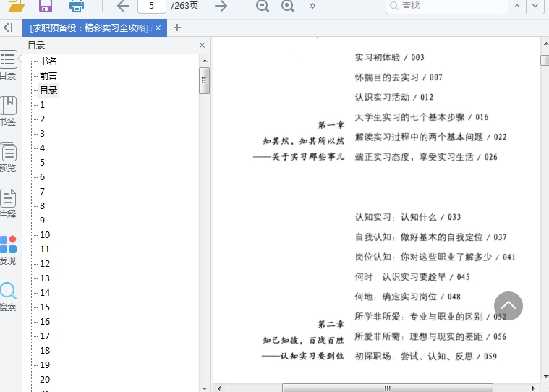Click the text 实习初体验 / 003
The width and height of the screenshot is (549, 392).
[x=389, y=57]
